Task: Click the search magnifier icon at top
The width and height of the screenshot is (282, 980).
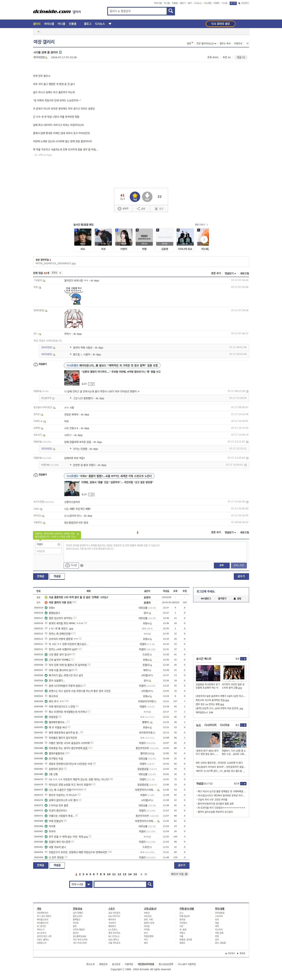Action: click(171, 11)
